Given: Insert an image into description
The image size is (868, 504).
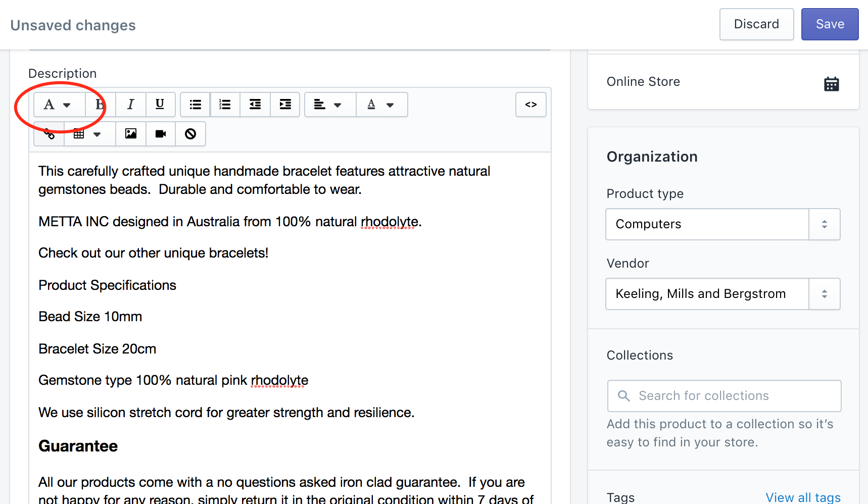Looking at the screenshot, I should click(x=131, y=134).
